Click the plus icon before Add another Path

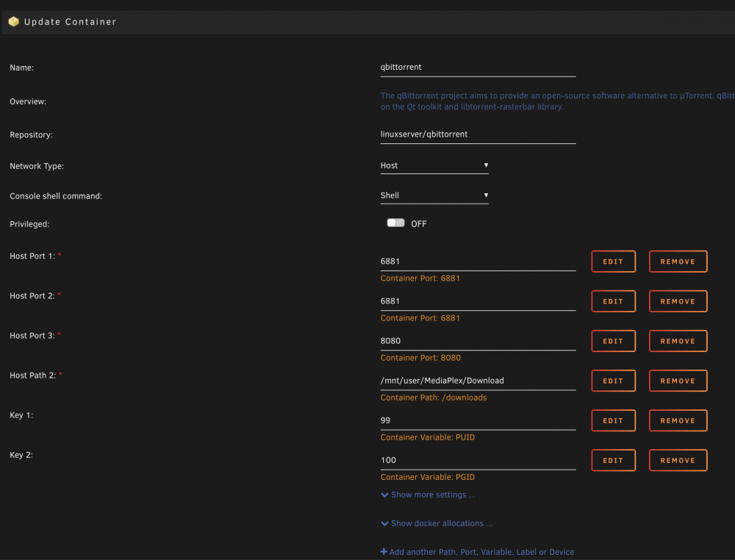coord(384,552)
